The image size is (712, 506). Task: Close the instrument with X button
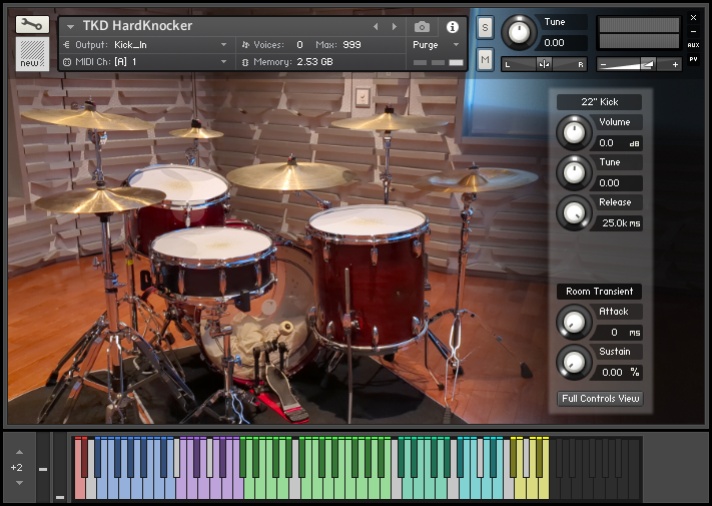(693, 18)
